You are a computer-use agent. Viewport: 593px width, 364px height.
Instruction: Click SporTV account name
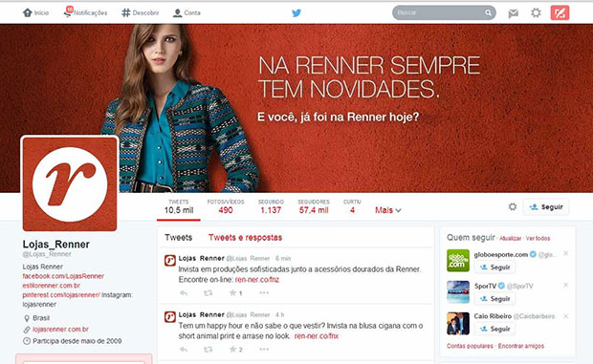[485, 286]
